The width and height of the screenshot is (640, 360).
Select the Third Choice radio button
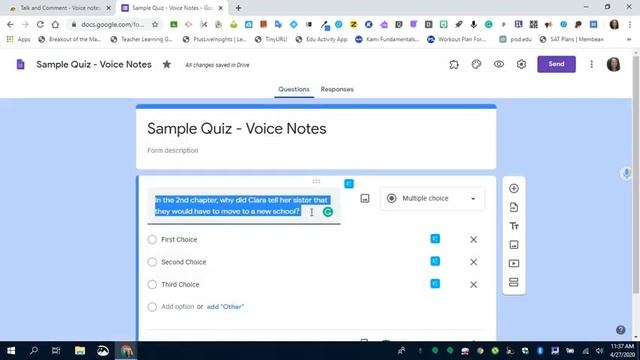(x=152, y=284)
